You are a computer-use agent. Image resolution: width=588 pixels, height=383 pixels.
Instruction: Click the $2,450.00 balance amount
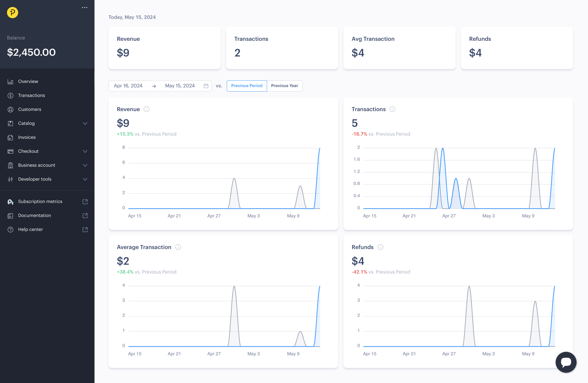31,52
